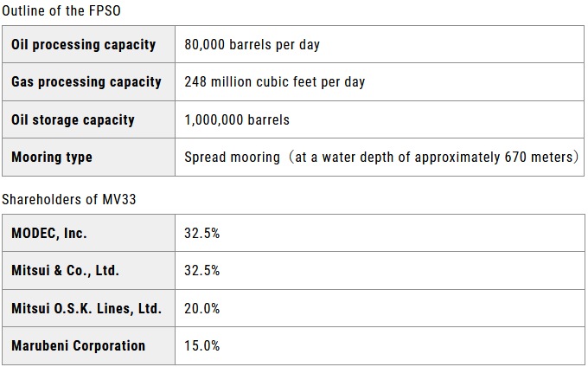The image size is (588, 367).
Task: Click the '248 million cubic feet per day' value
Action: click(275, 82)
